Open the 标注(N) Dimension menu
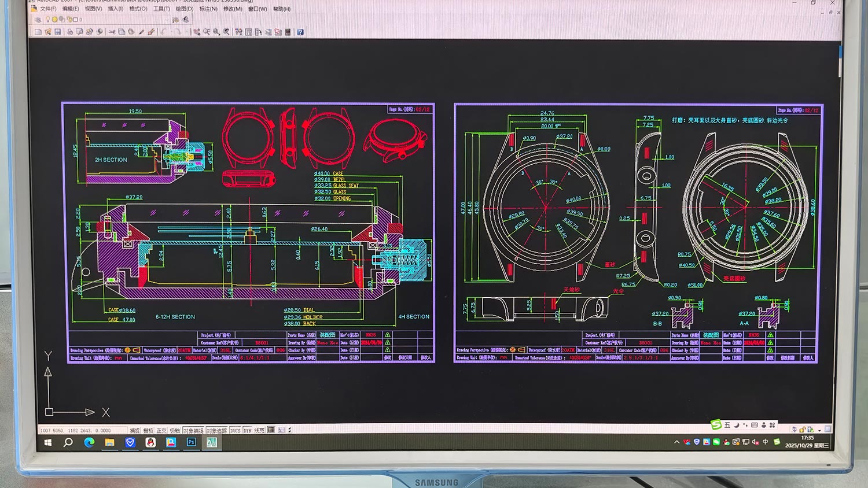 coord(208,9)
